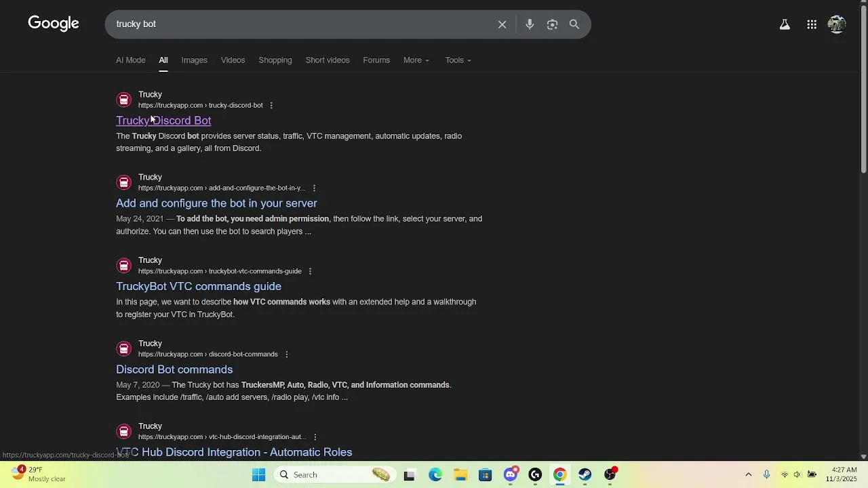Screen dimensions: 868x488
Task: Open clock and date panel
Action: 842,474
